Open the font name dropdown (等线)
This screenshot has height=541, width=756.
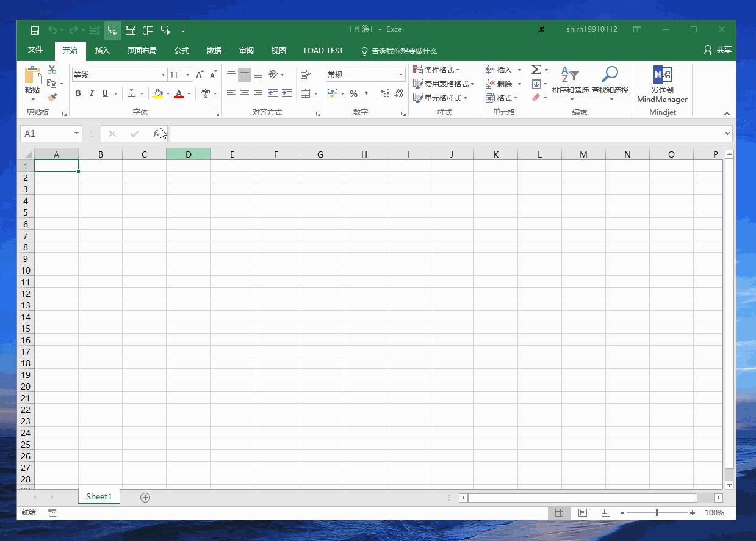(163, 74)
